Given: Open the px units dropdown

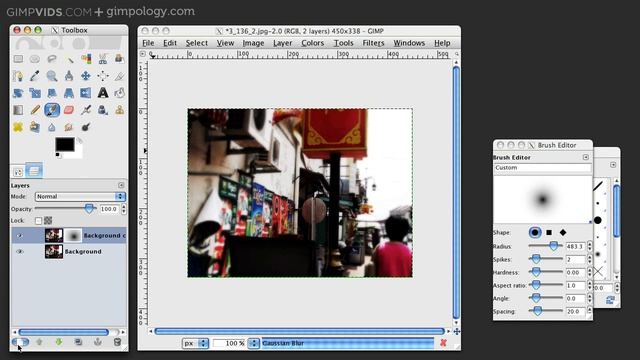Looking at the screenshot, I should point(195,343).
